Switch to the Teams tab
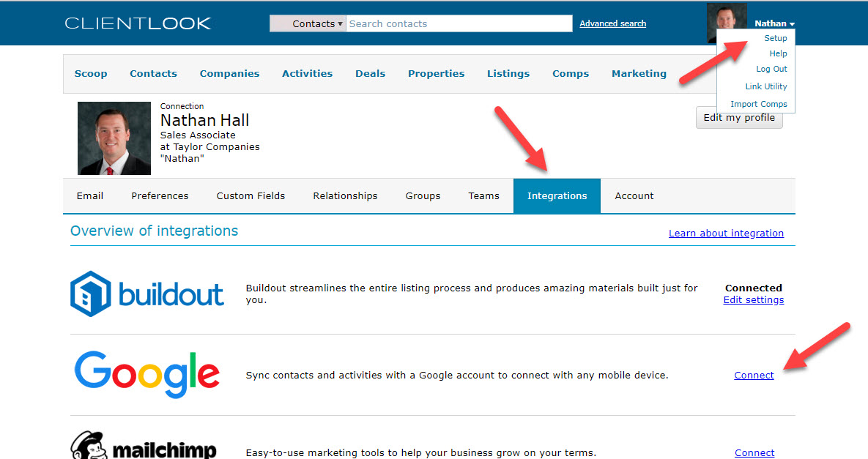868x459 pixels. tap(484, 195)
